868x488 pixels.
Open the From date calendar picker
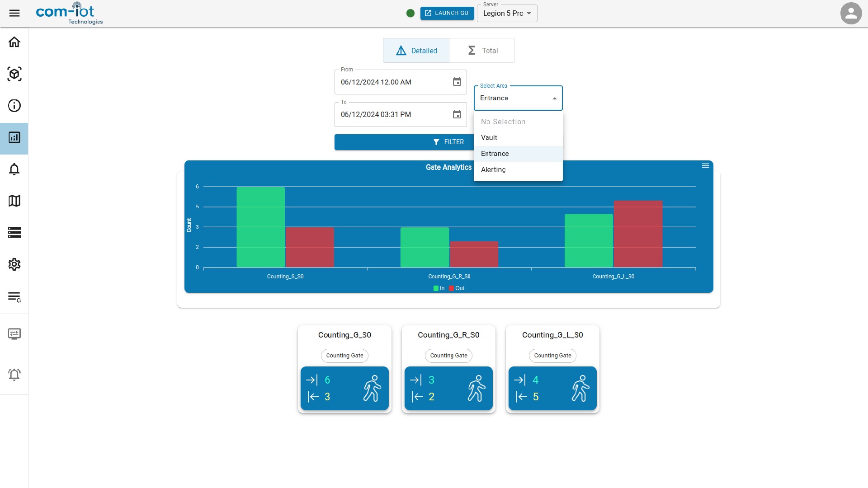coord(457,82)
